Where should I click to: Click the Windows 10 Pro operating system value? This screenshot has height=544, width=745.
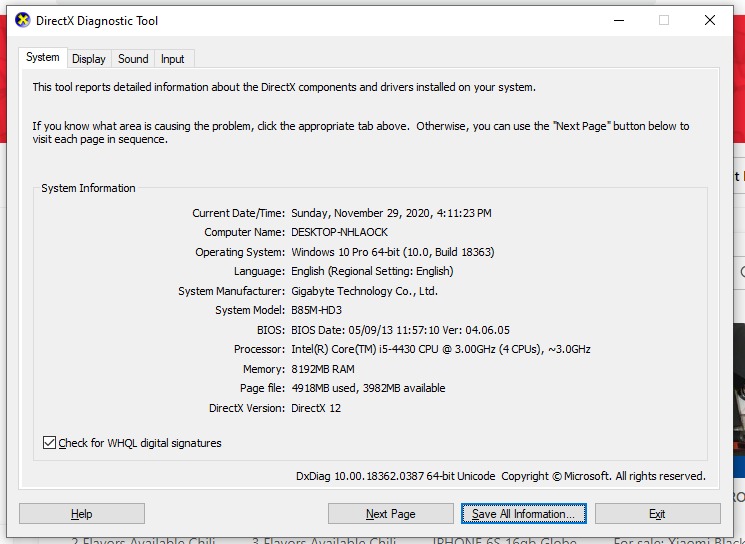click(392, 252)
